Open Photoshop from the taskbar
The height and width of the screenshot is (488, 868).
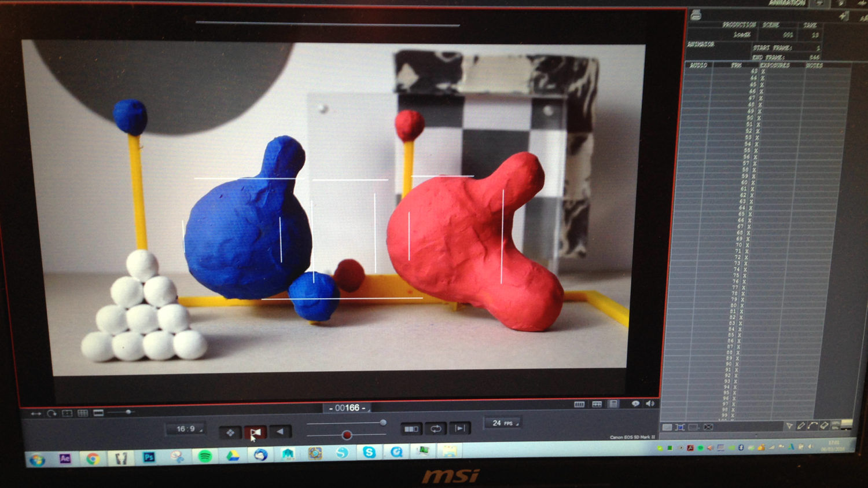[149, 457]
